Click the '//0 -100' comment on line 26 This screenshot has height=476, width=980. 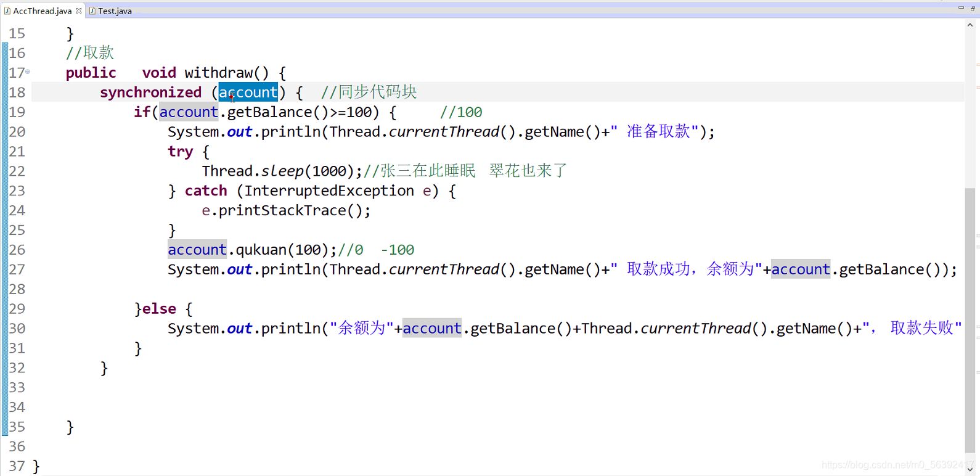click(376, 250)
